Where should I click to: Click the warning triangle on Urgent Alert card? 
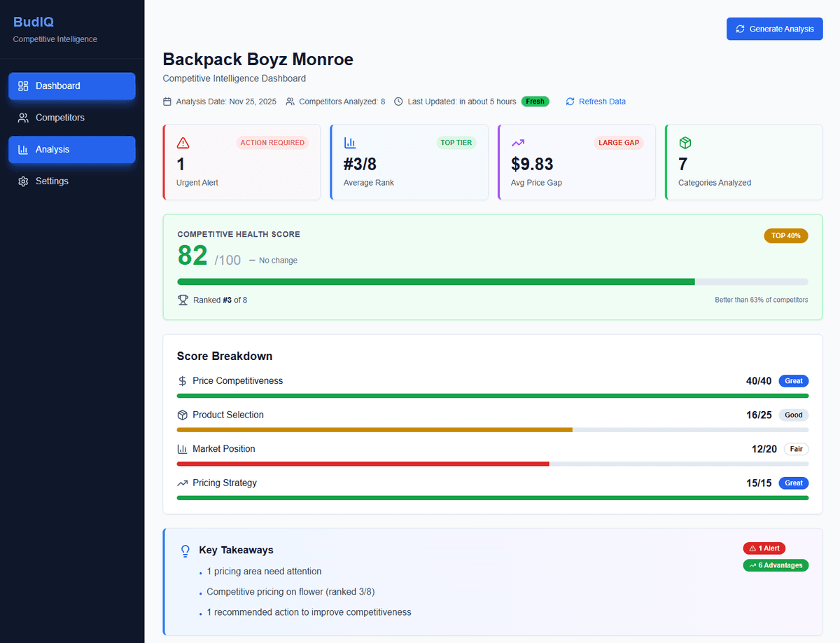[183, 142]
